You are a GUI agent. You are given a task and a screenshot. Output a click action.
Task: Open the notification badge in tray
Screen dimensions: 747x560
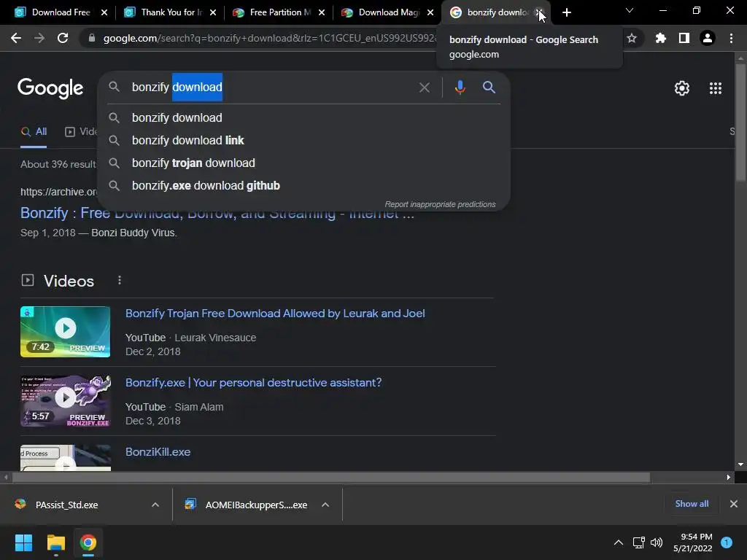pos(727,542)
